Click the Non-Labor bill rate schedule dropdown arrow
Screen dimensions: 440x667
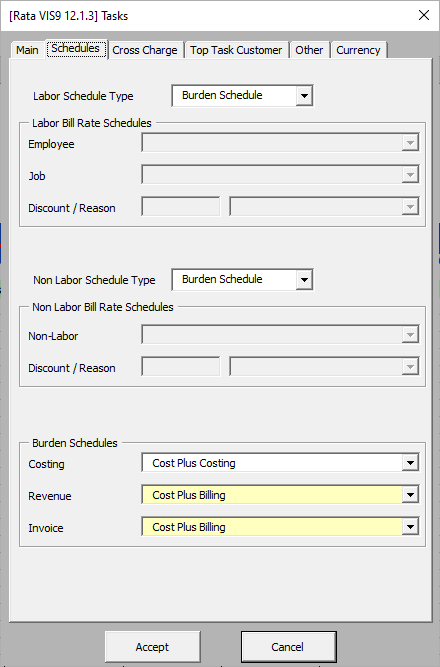(410, 335)
